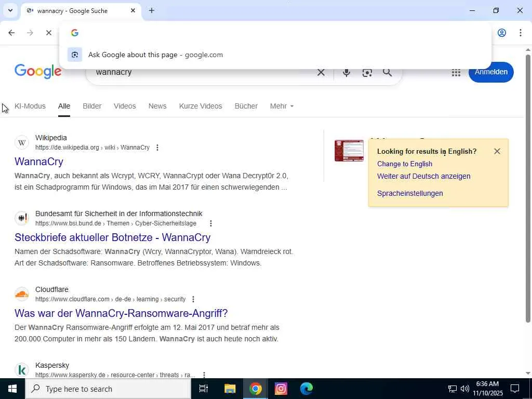Open the Kurze Videos tab

coord(201,106)
